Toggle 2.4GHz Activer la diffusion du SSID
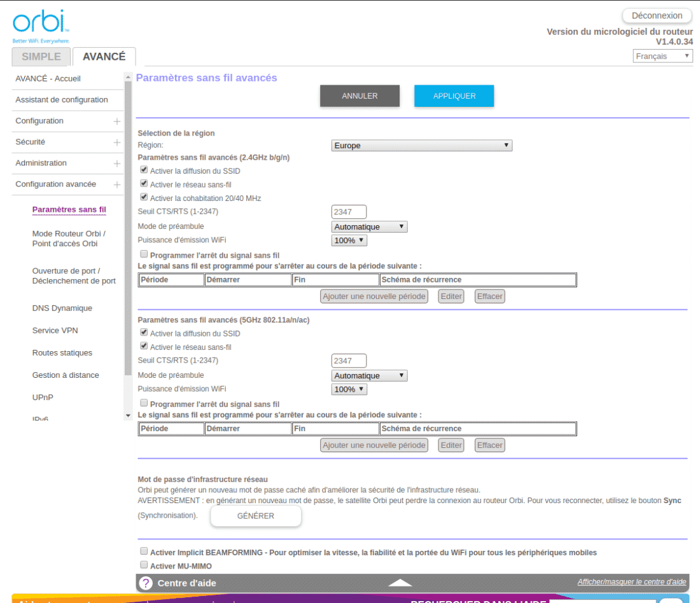Screen dimensions: 700x603 click(x=144, y=170)
